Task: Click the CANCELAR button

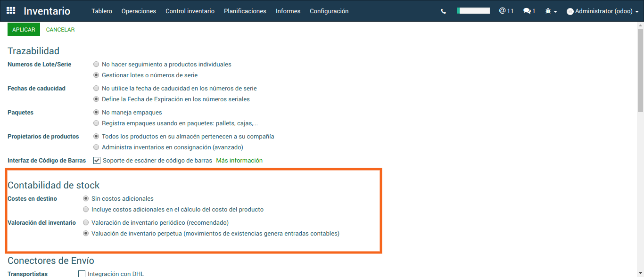Action: pyautogui.click(x=60, y=30)
